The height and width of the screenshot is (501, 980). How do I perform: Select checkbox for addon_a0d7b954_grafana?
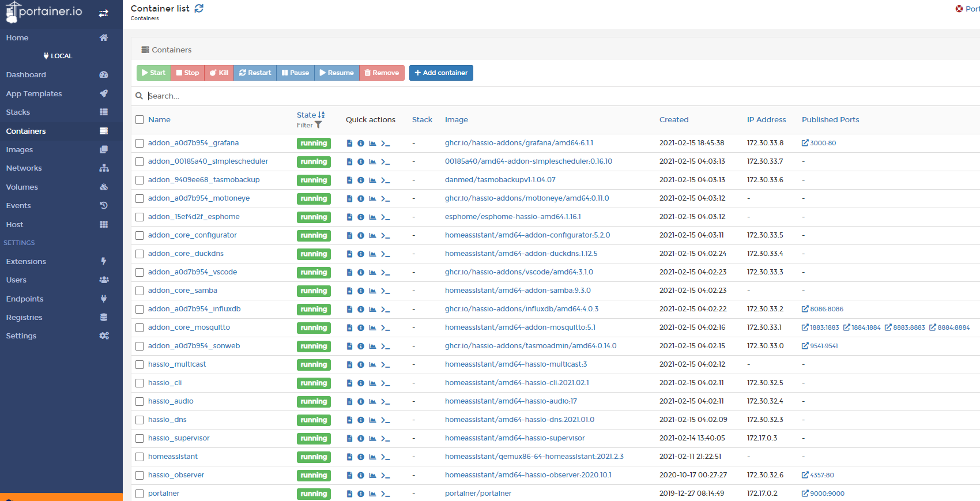140,144
